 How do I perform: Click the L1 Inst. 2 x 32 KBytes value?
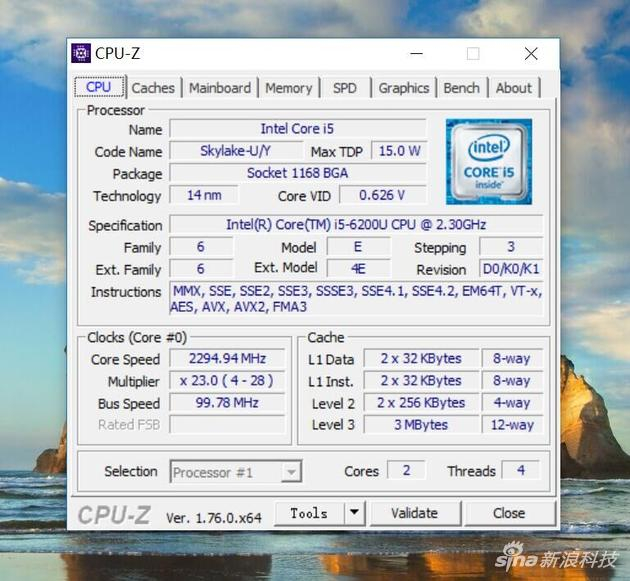pyautogui.click(x=421, y=380)
